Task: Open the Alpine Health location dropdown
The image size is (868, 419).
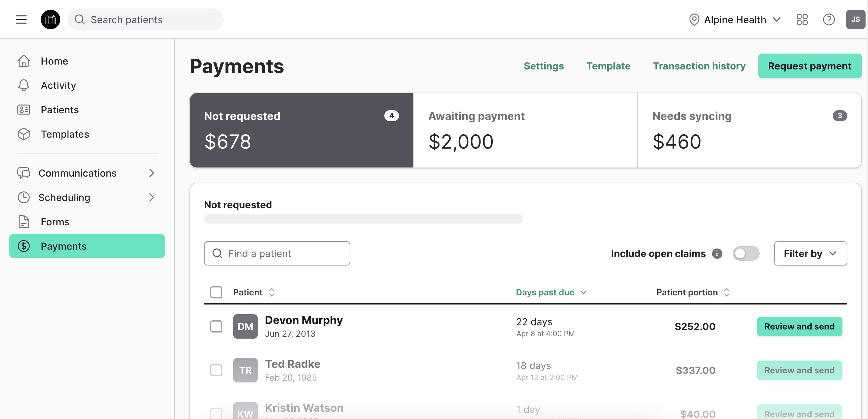Action: click(736, 19)
